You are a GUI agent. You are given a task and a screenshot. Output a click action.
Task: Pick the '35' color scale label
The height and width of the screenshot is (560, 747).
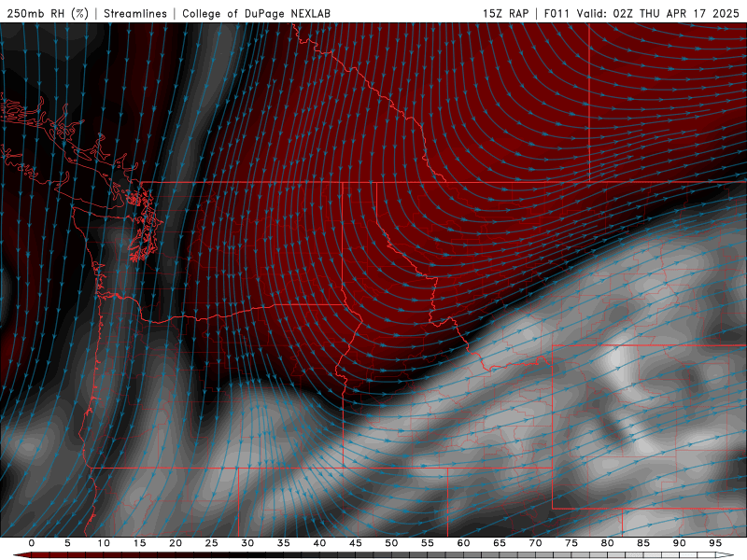pyautogui.click(x=284, y=543)
